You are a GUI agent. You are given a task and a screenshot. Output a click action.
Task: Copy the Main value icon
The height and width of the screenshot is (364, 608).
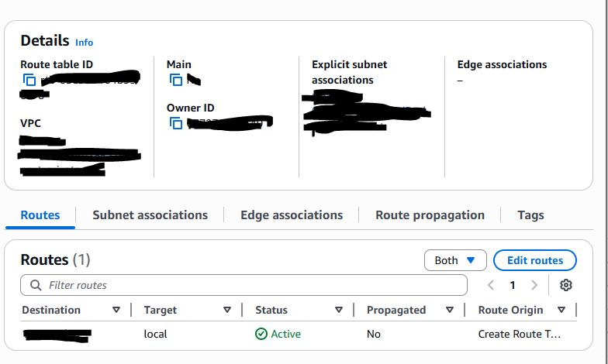[175, 80]
